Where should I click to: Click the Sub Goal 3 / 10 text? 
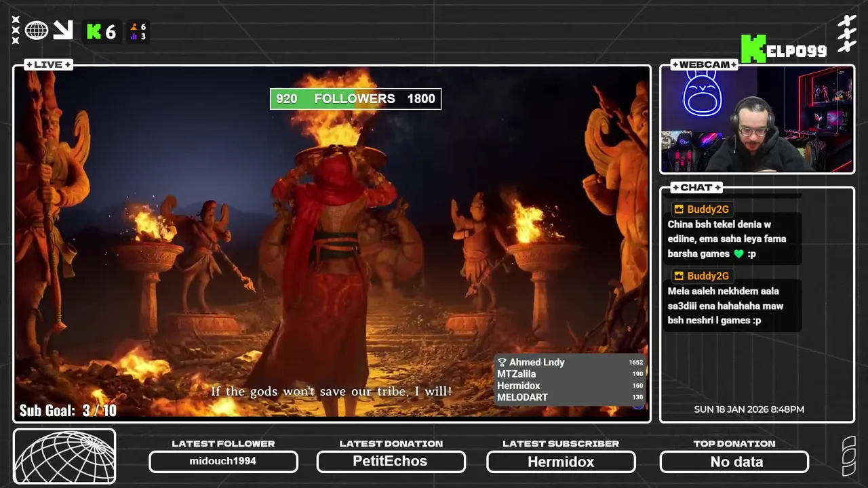(x=68, y=410)
